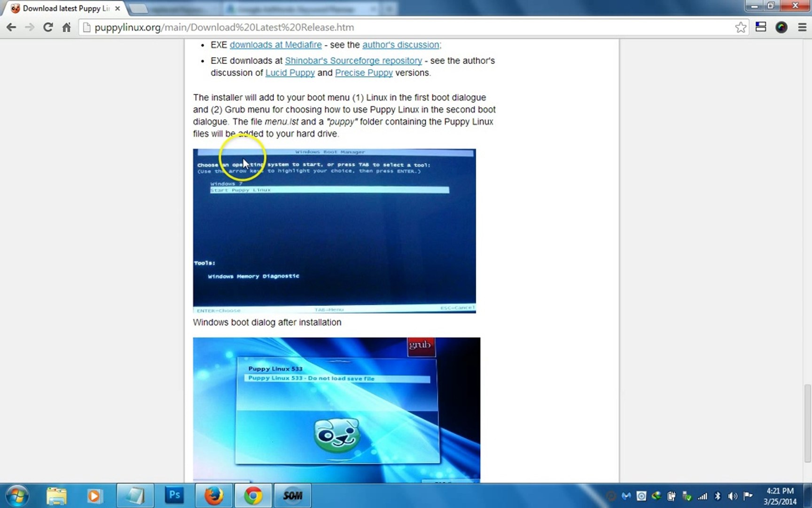Open the Chrome hamburger menu
Image resolution: width=812 pixels, height=508 pixels.
[x=802, y=27]
